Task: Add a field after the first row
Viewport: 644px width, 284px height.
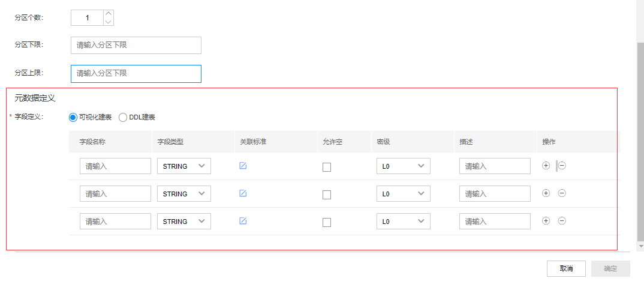Action: [x=546, y=166]
